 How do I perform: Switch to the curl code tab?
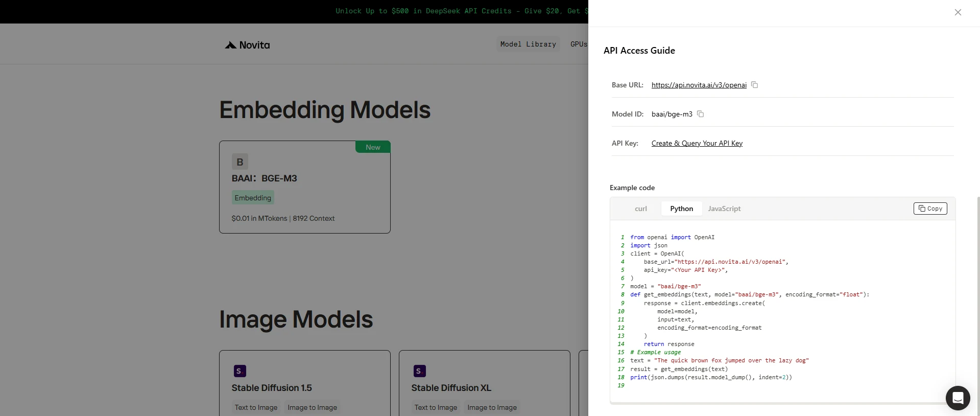click(x=640, y=209)
